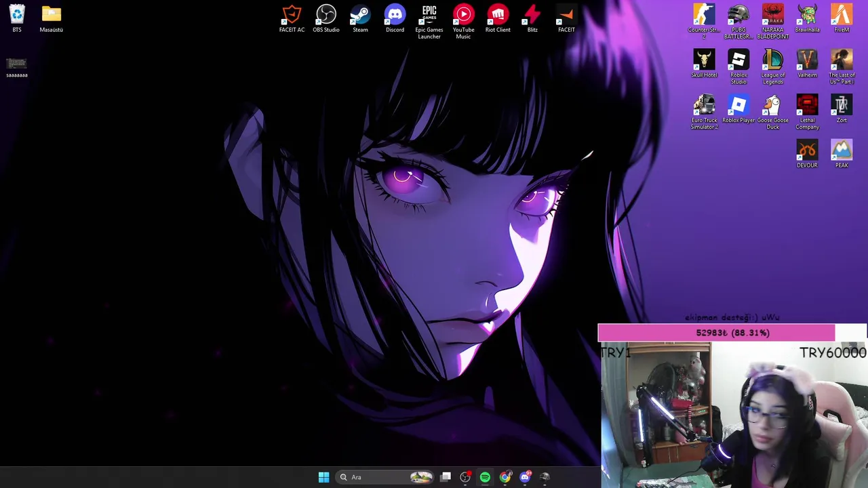Screen dimensions: 868x488
Task: Launch OBS Studio from the desktop
Action: coord(326,19)
